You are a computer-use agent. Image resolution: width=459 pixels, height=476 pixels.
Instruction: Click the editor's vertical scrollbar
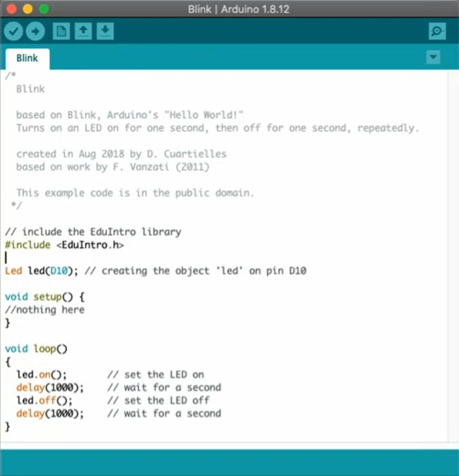(x=453, y=251)
